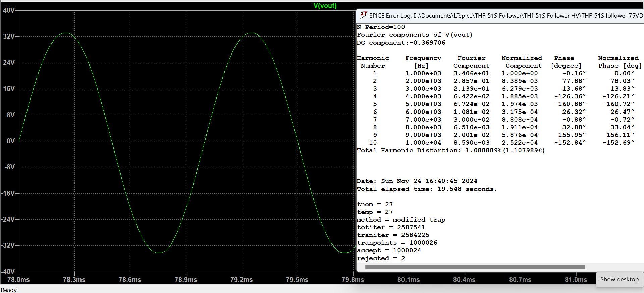Click the 78.0ms time axis label
This screenshot has height=293, width=644.
click(18, 280)
